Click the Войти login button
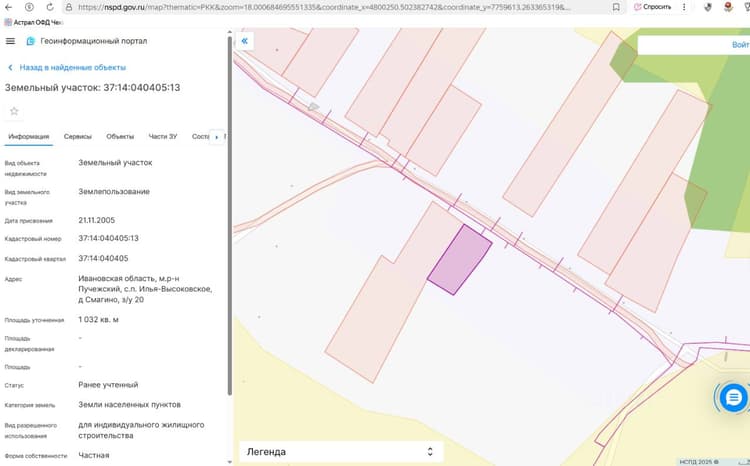The width and height of the screenshot is (750, 466). click(740, 44)
